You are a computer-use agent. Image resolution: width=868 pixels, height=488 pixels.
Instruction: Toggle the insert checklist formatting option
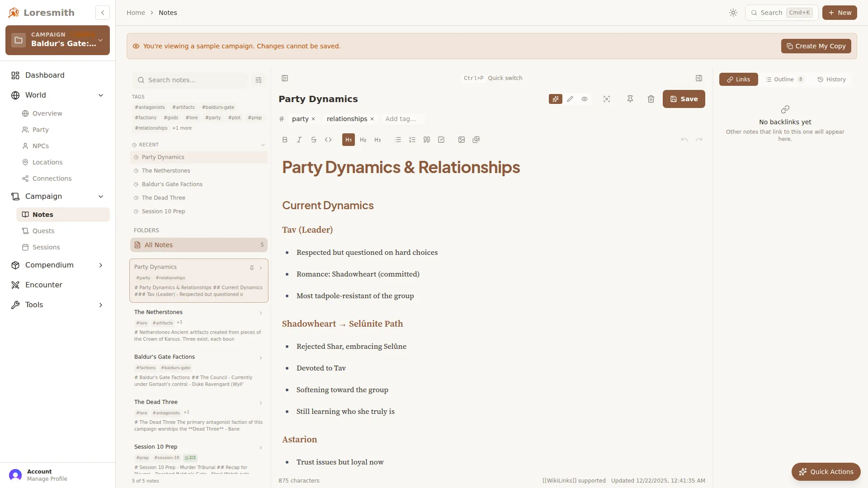pos(441,140)
